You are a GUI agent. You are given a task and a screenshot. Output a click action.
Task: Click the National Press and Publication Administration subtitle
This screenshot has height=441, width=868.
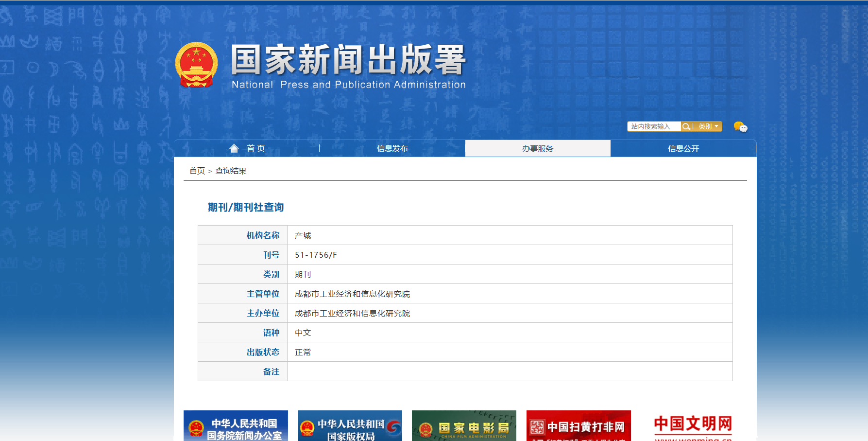coord(349,85)
